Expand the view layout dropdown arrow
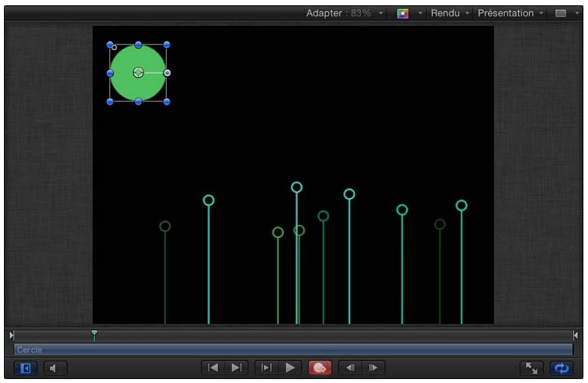Screen dimensions: 588x383 point(577,14)
